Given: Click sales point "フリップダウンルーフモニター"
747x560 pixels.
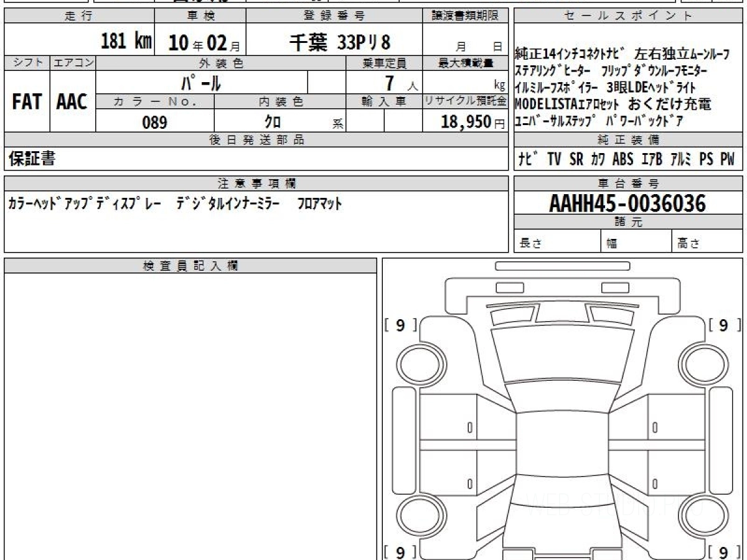Looking at the screenshot, I should 654,71.
